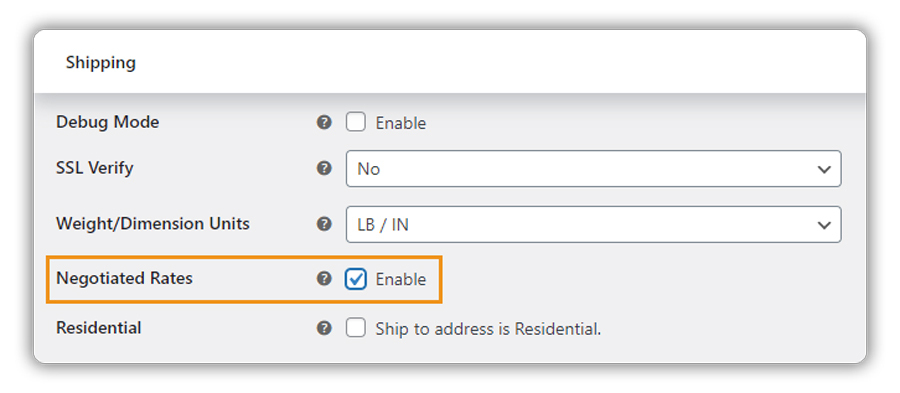The height and width of the screenshot is (393, 900).
Task: Click the Negotiated Rates help icon
Action: pyautogui.click(x=324, y=279)
